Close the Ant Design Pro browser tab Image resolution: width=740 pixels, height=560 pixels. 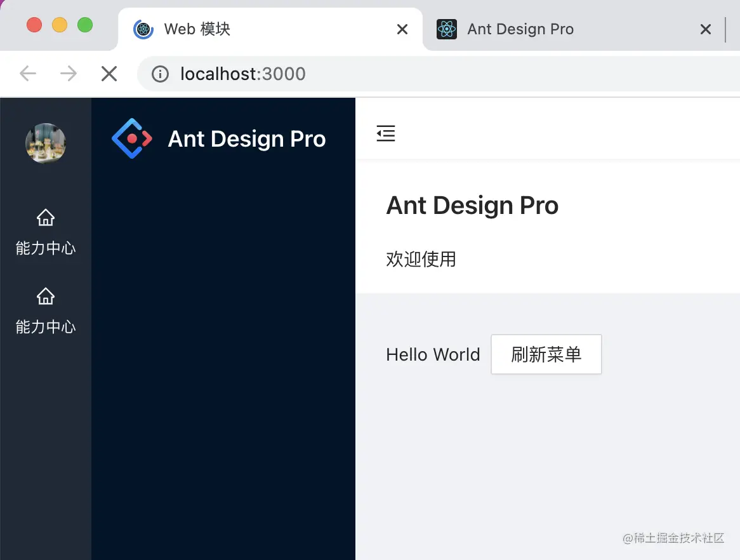coord(706,29)
